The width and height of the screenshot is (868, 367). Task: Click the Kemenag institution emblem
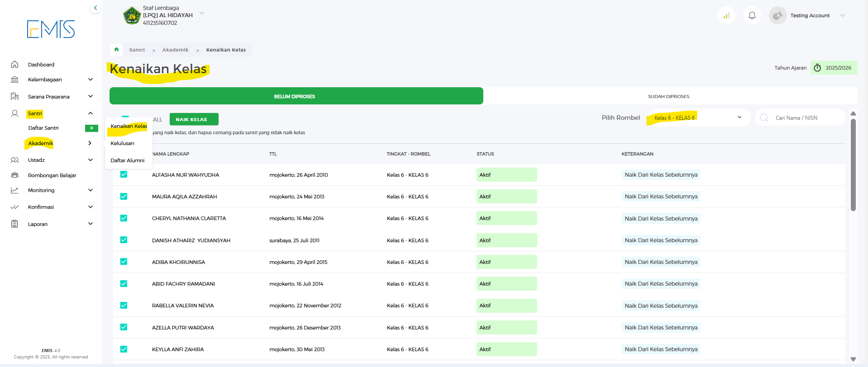coord(132,15)
